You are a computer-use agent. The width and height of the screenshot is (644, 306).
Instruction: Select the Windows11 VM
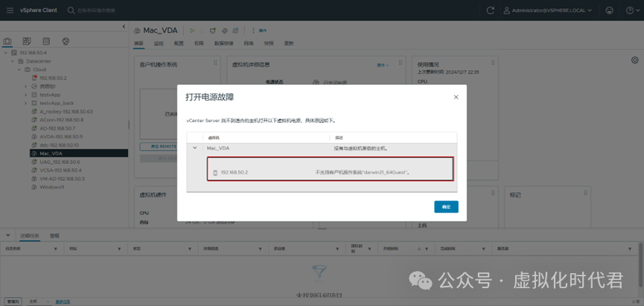pyautogui.click(x=52, y=187)
